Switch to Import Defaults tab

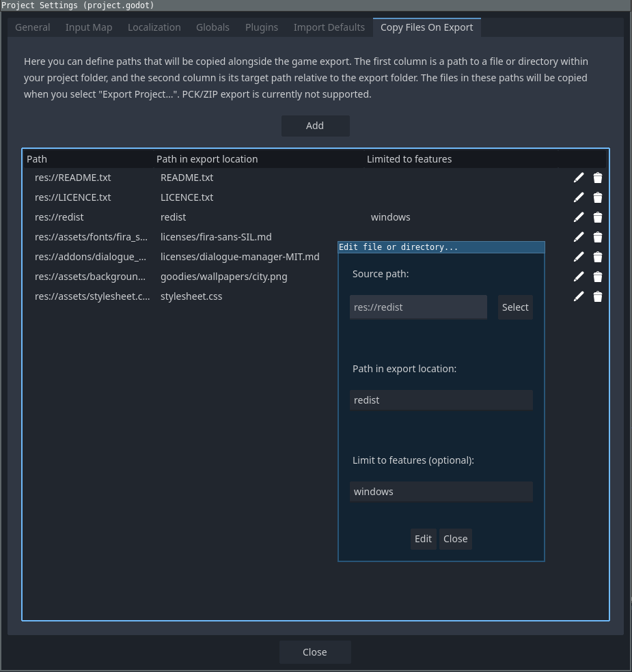click(x=329, y=27)
